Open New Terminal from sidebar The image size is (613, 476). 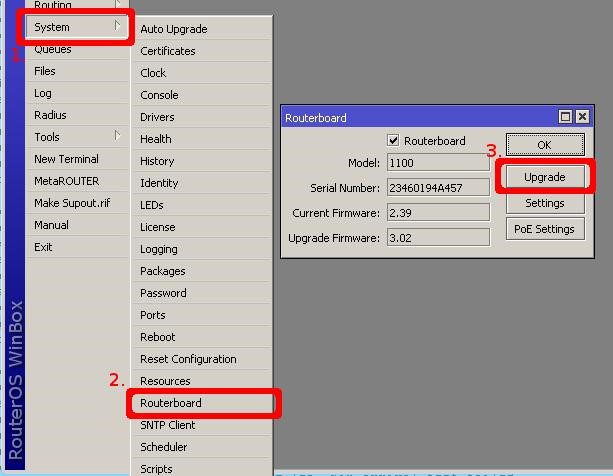coord(66,159)
